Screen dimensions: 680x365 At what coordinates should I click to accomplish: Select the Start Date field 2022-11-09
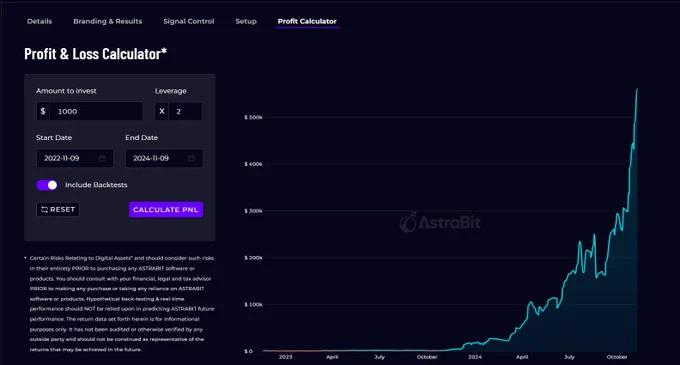pyautogui.click(x=75, y=158)
